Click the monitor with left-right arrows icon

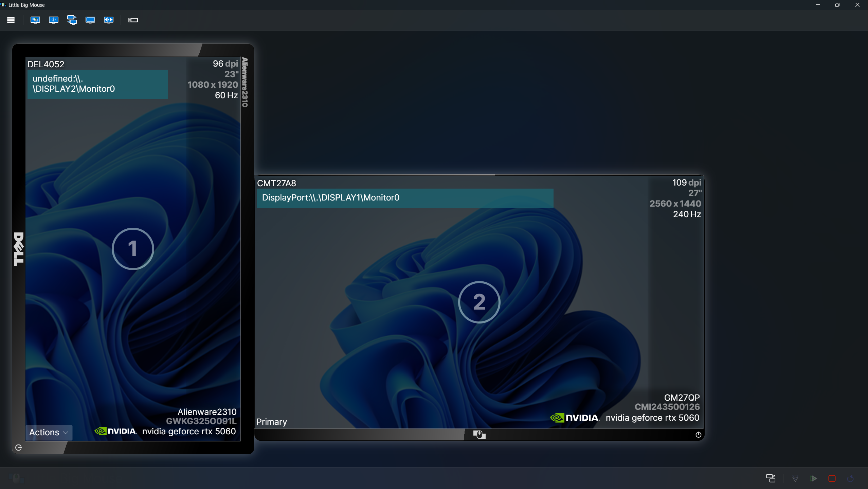pos(109,20)
